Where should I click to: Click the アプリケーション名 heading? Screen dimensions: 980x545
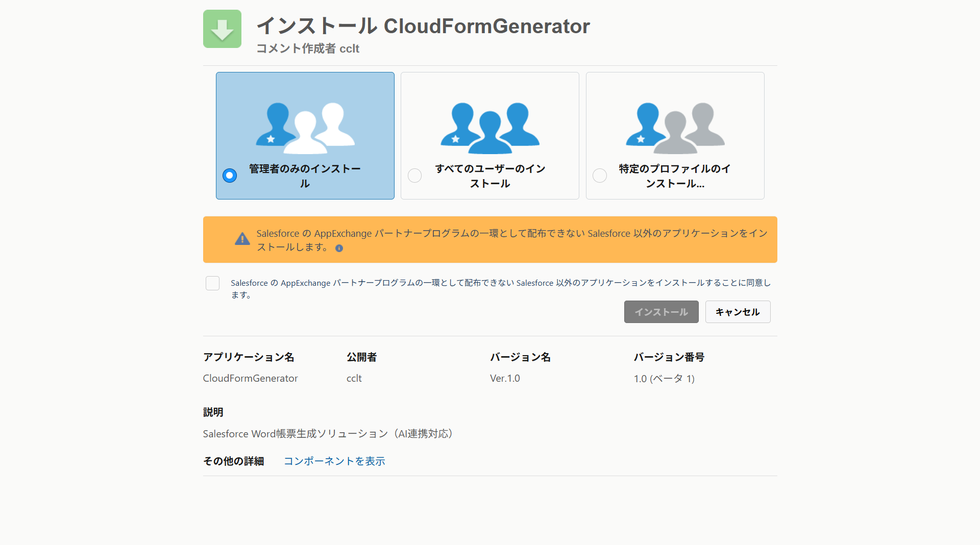pos(249,357)
